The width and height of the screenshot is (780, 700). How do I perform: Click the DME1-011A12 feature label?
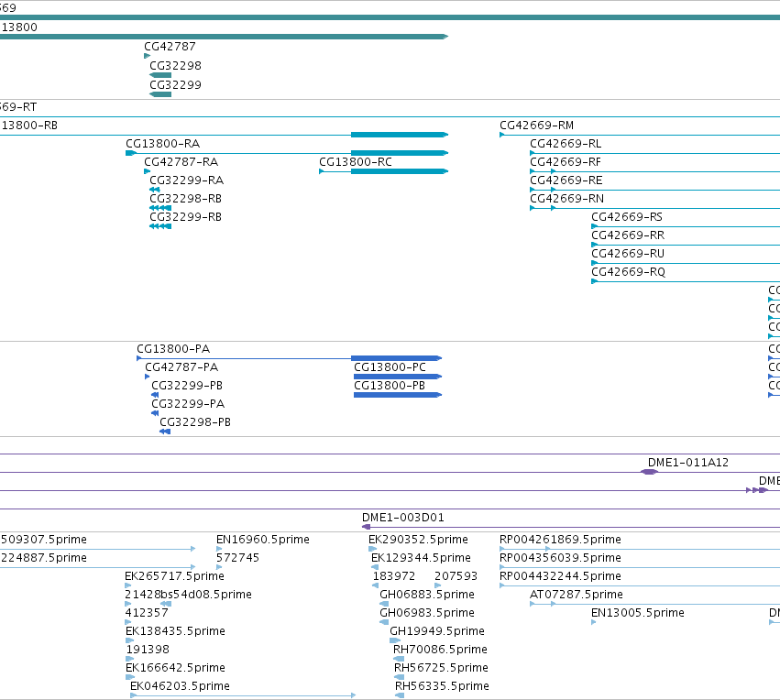pos(688,463)
